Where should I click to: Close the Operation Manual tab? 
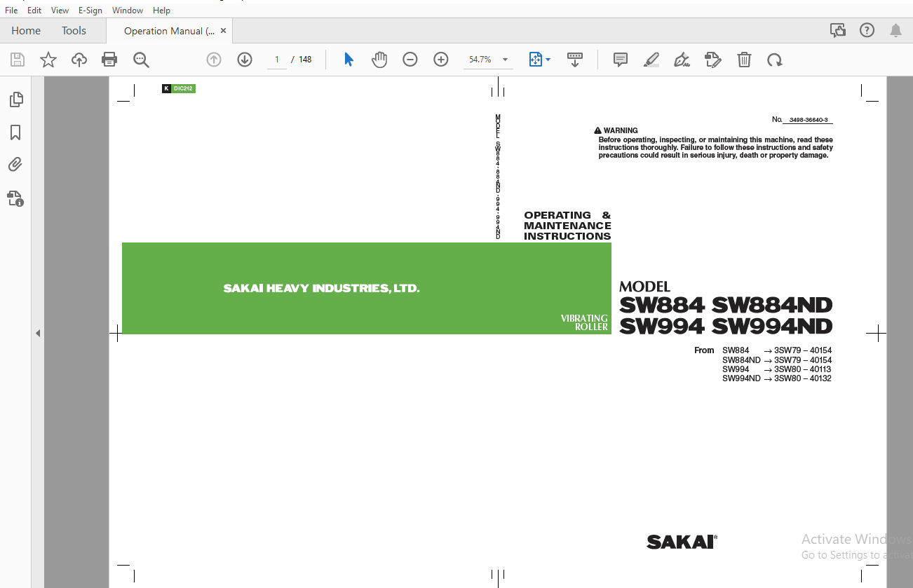pos(224,31)
